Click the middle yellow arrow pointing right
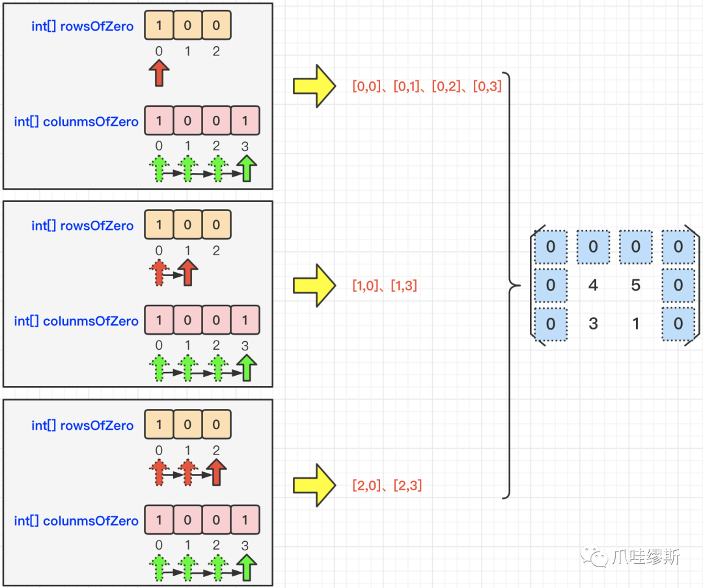 click(314, 285)
